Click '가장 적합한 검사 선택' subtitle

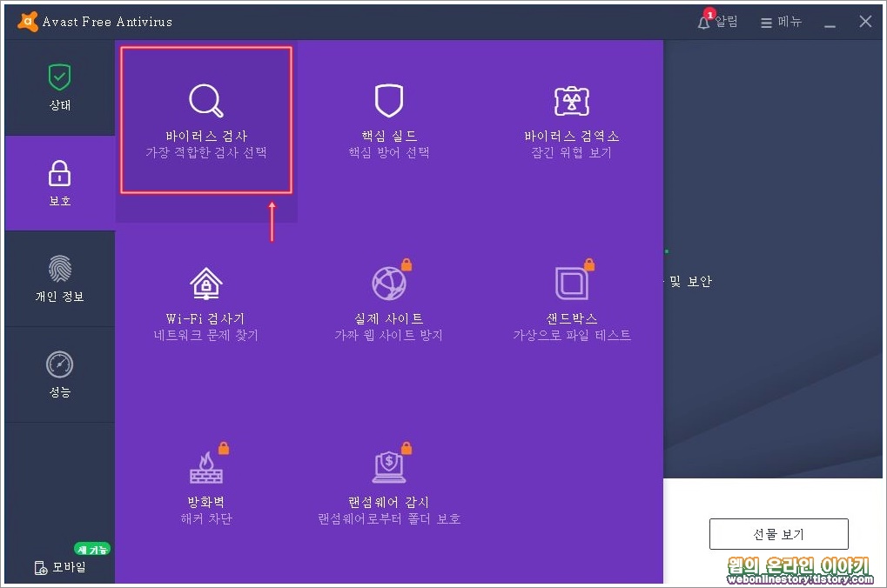tap(206, 153)
